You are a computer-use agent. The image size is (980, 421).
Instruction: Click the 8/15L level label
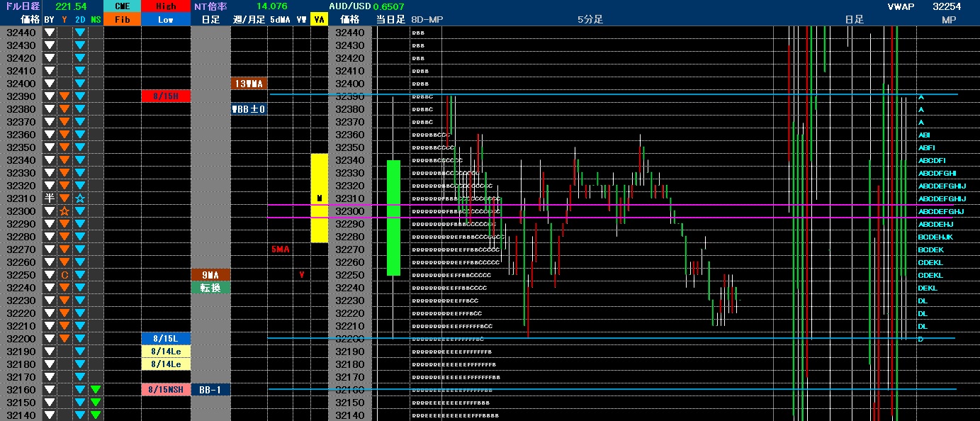[166, 339]
